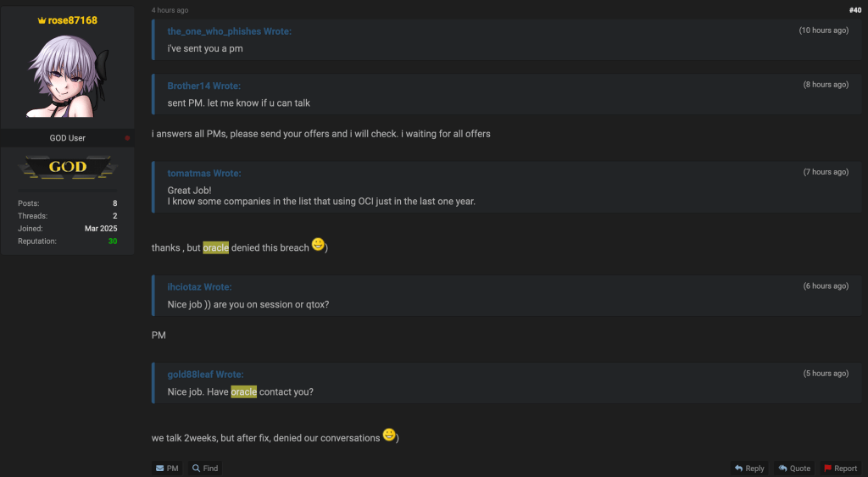Viewport: 868px width, 477px height.
Task: Click the Find button
Action: coord(204,468)
